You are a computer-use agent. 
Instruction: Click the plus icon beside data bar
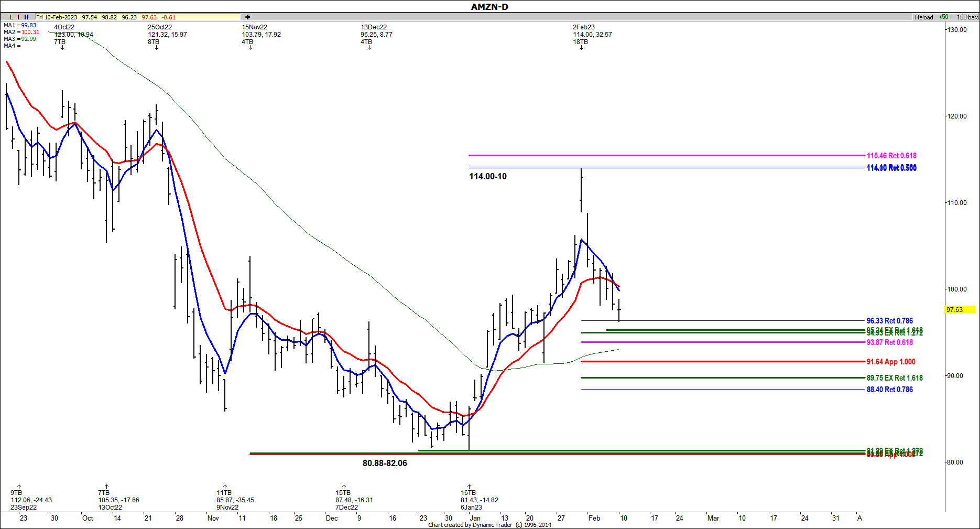coord(247,17)
